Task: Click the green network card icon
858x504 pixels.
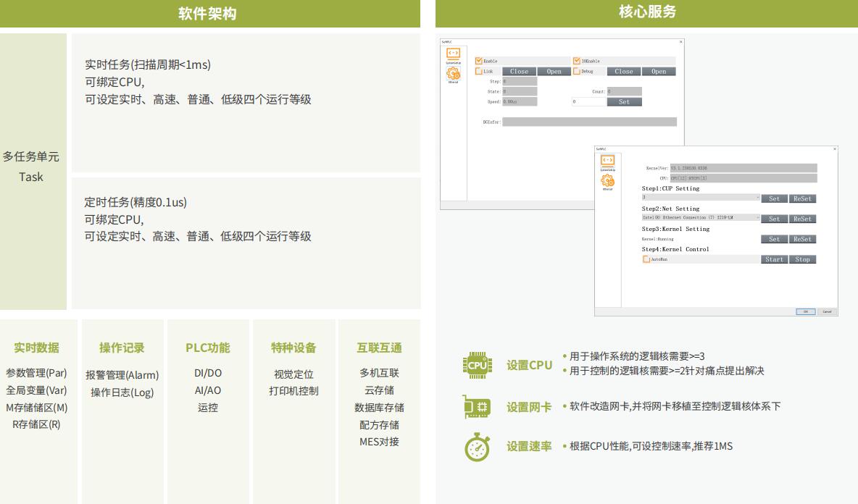Action: click(477, 406)
